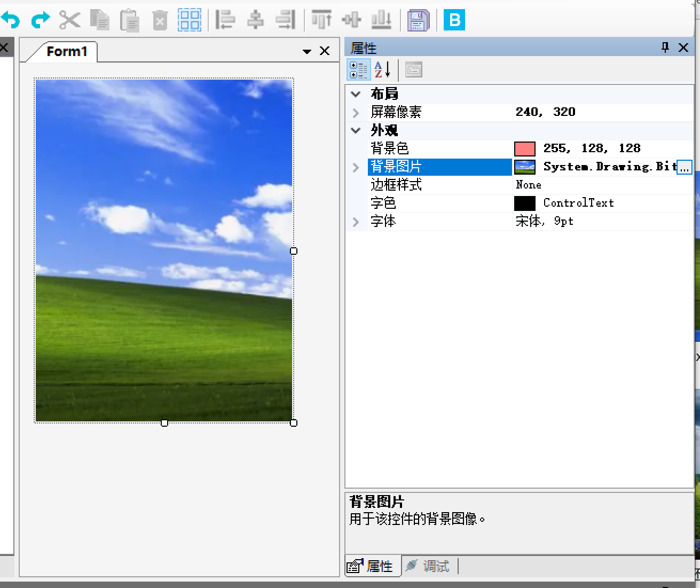Screen dimensions: 700x588
Task: Expand the 字体 property
Action: click(x=356, y=222)
